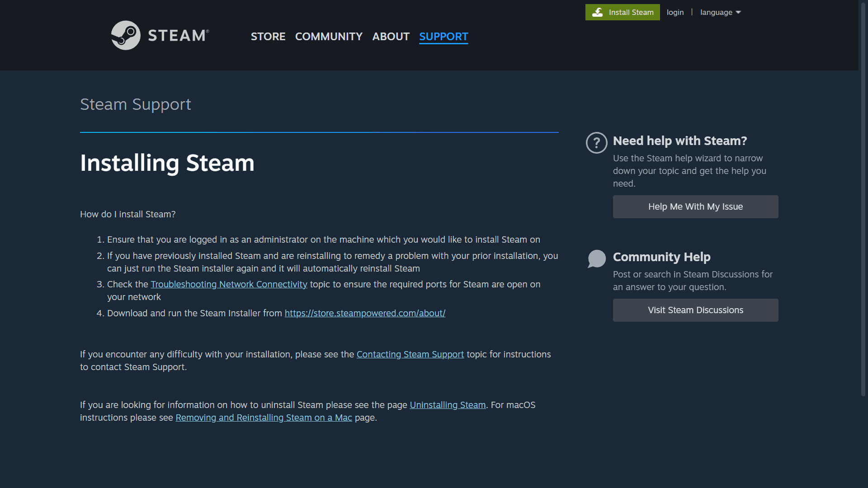Click 'Use the Steam help wizard' description
868x488 pixels.
(x=689, y=171)
